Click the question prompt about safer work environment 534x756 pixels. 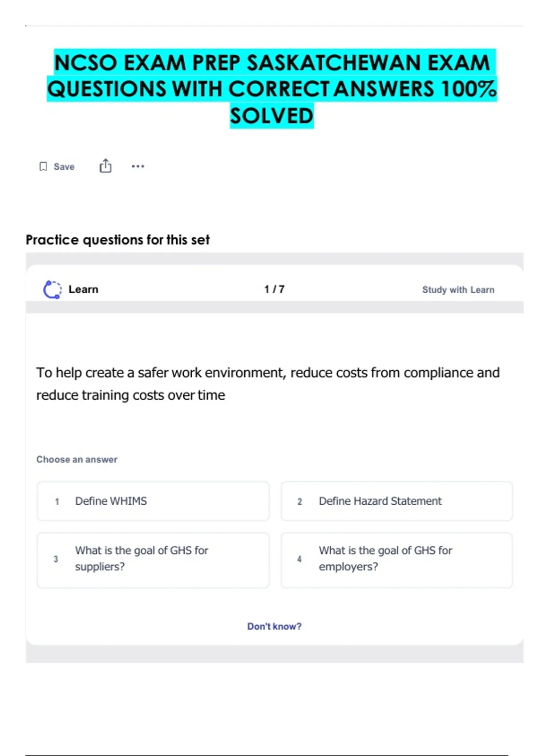coord(267,383)
